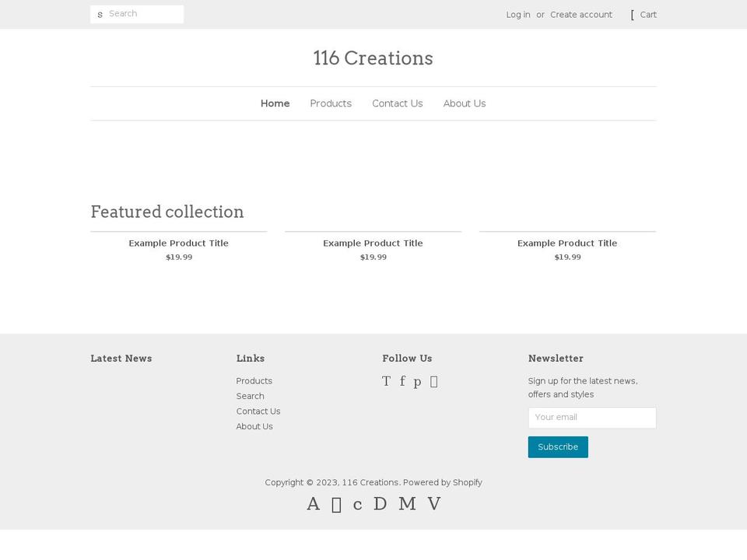Open the Products link under footer Links

point(254,381)
